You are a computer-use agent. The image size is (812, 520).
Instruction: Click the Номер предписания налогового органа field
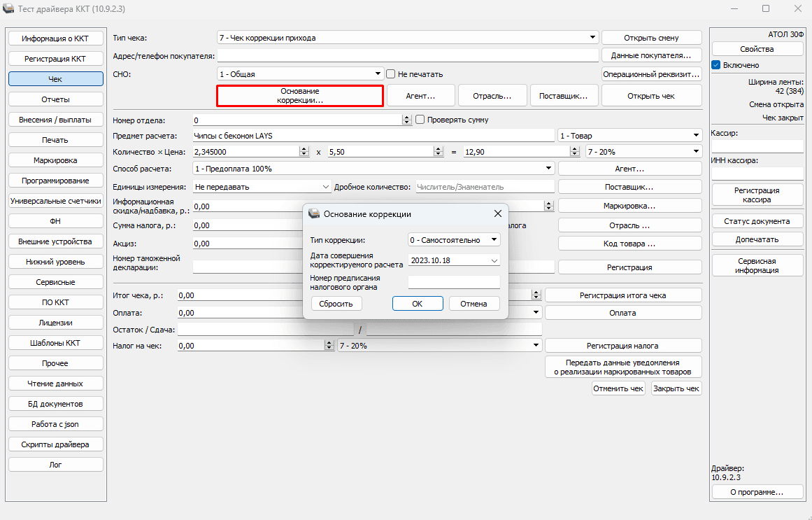click(x=454, y=282)
